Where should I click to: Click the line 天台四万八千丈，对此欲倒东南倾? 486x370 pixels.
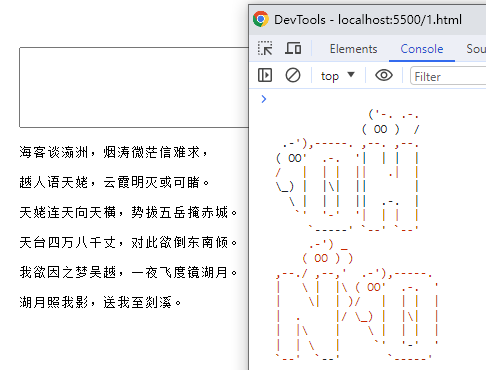(x=128, y=242)
